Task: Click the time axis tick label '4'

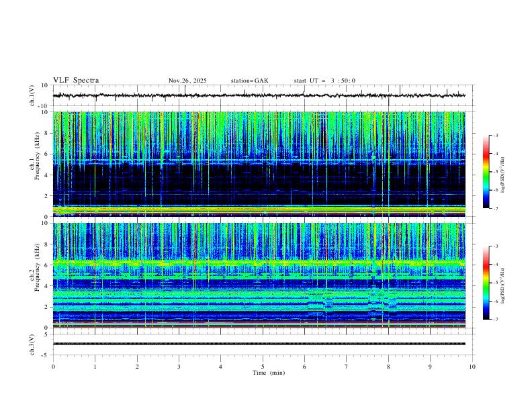Action: pyautogui.click(x=220, y=367)
